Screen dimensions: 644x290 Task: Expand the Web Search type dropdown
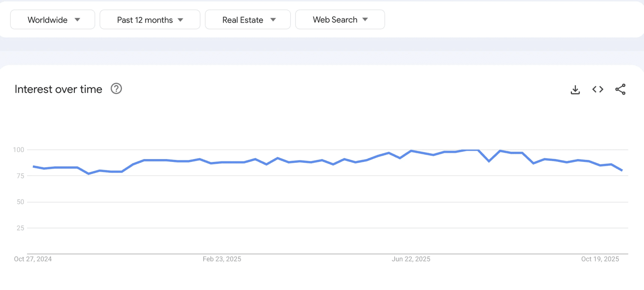pos(340,20)
